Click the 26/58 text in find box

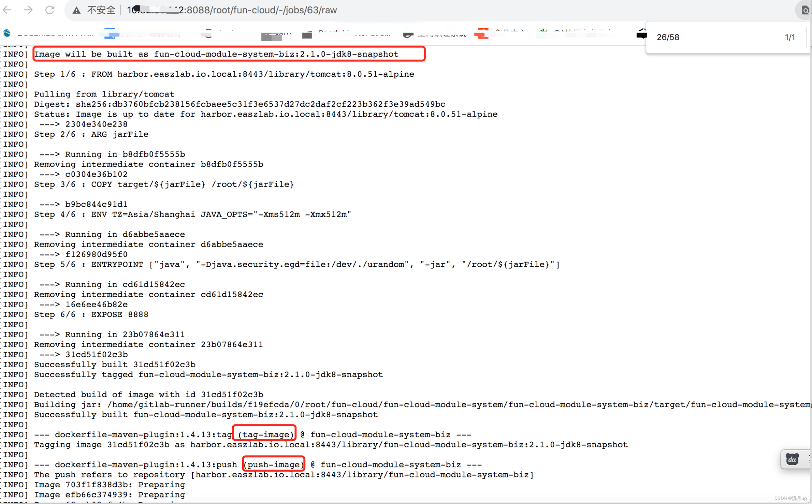click(x=668, y=37)
